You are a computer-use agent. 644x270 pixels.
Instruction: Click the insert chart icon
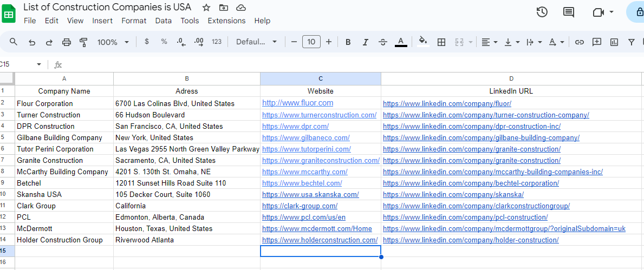pyautogui.click(x=614, y=42)
